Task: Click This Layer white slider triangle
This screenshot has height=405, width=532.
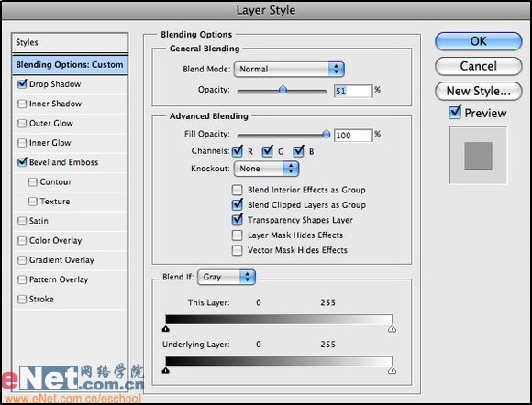Action: tap(392, 329)
